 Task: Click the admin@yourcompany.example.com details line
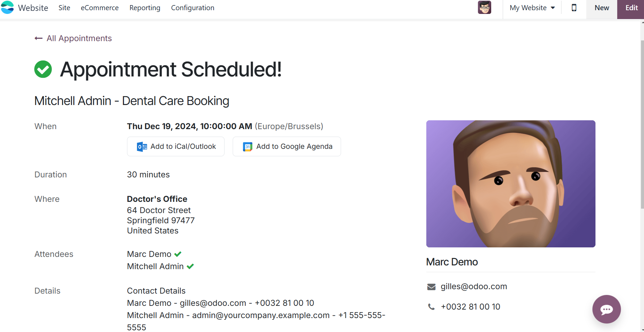tap(256, 321)
